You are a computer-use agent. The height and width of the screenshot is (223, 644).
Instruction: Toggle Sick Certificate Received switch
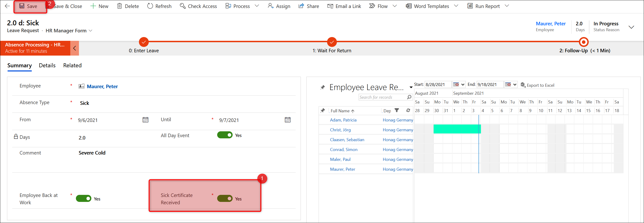click(224, 199)
